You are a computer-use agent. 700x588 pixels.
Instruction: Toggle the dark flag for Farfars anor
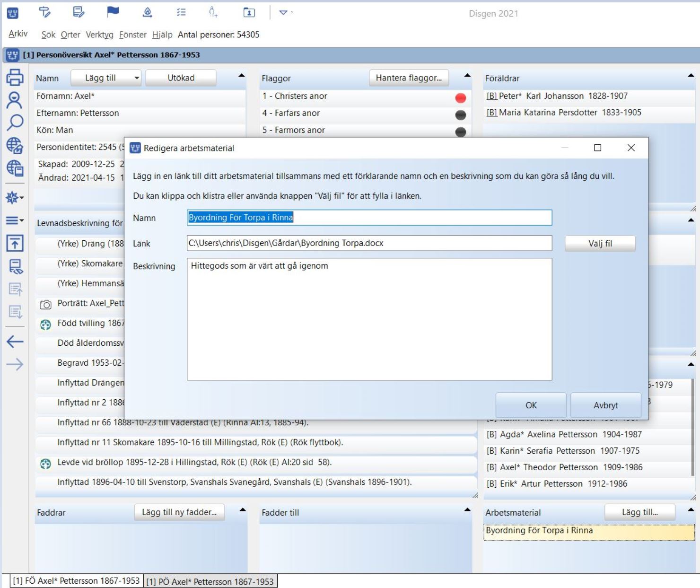460,115
